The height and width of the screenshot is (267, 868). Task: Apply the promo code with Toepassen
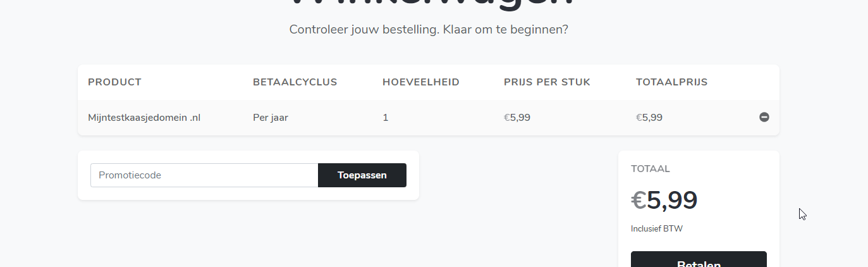(362, 175)
